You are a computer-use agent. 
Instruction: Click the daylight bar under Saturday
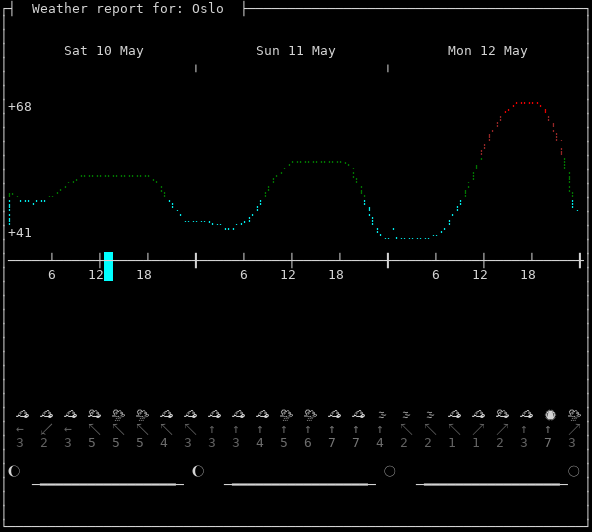tap(108, 484)
